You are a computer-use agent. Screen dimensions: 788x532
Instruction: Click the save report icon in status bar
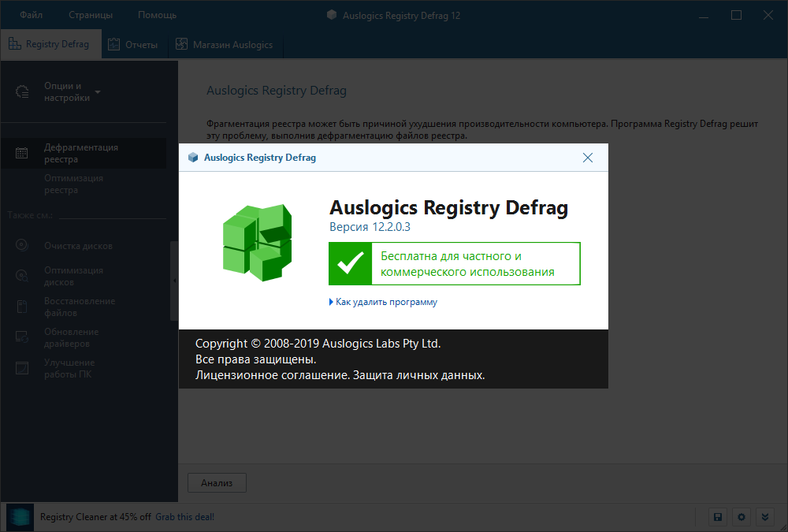point(717,517)
